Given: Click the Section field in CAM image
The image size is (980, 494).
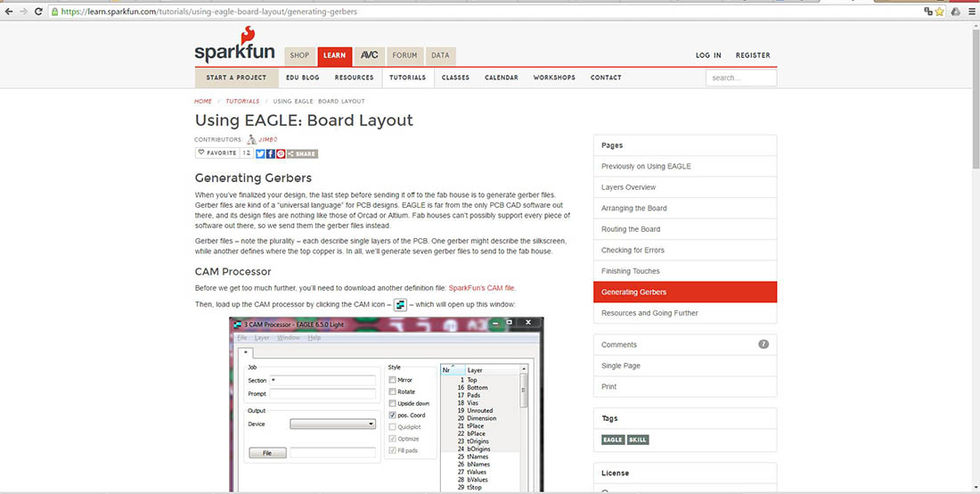Looking at the screenshot, I should coord(323,380).
